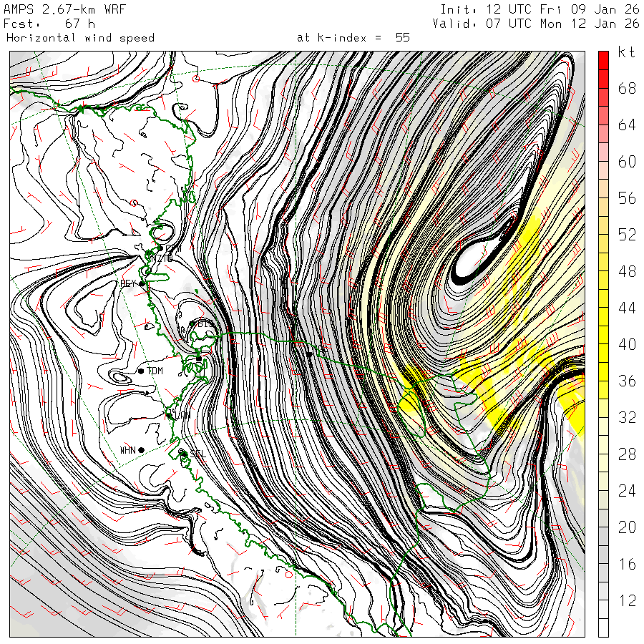The height and width of the screenshot is (644, 644).
Task: Click the 'Fcst: 67 h' forecast hour text
Action: coord(49,24)
